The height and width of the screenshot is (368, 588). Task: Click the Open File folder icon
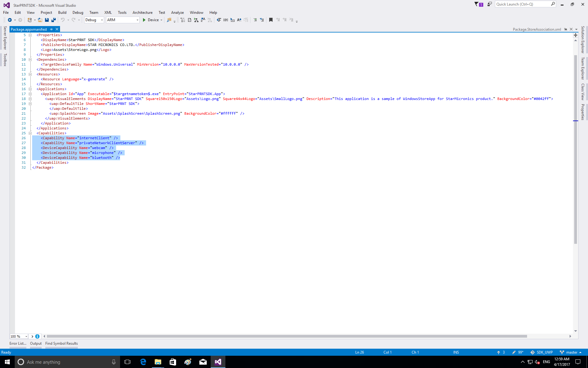click(x=40, y=20)
